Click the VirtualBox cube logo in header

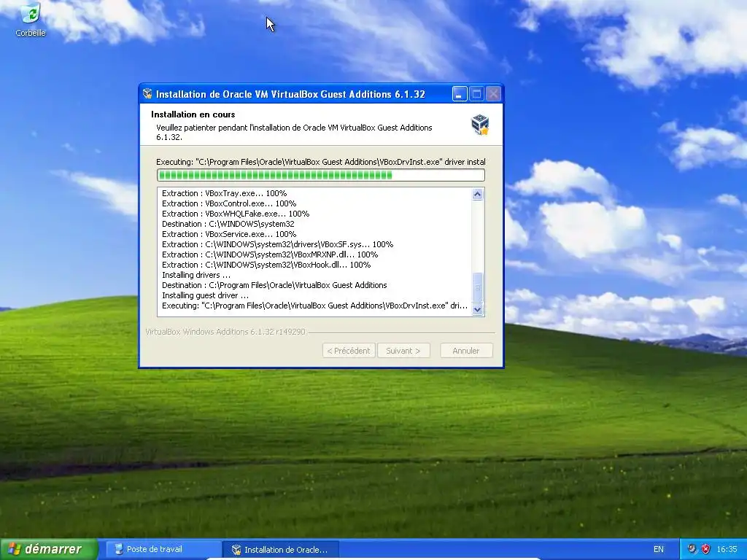(480, 125)
